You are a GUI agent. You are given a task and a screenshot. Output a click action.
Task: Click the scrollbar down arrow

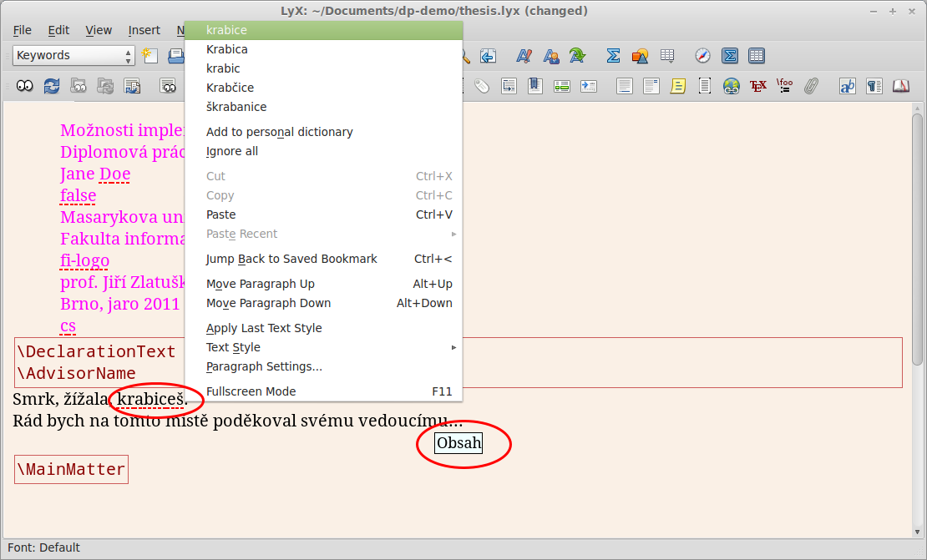tap(917, 532)
